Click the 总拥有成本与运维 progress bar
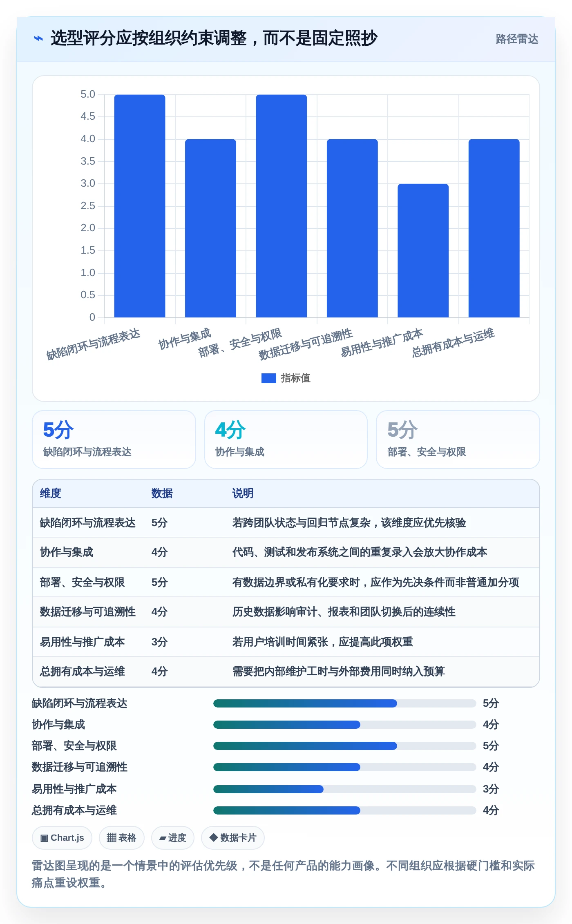Image resolution: width=572 pixels, height=924 pixels. point(345,810)
